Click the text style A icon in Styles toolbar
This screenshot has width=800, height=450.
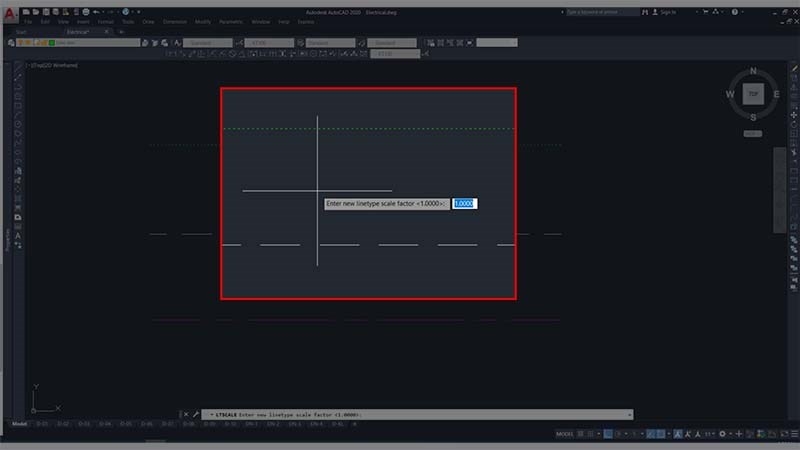tap(177, 43)
